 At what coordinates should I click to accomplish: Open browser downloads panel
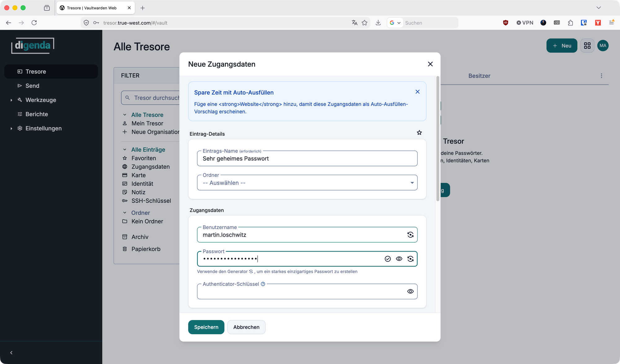pyautogui.click(x=378, y=23)
